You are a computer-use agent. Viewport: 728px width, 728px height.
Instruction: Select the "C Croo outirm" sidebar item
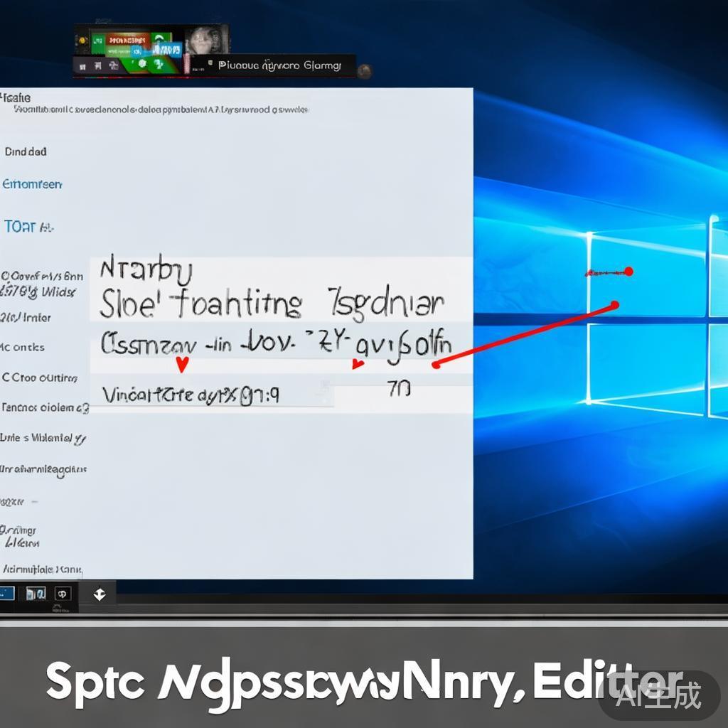click(x=40, y=378)
